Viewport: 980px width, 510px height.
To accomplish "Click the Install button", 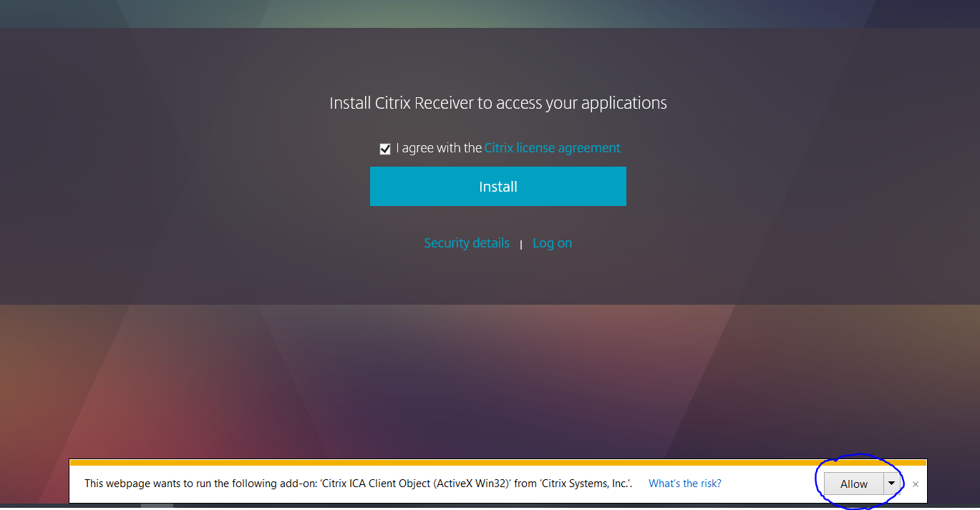I will [498, 187].
